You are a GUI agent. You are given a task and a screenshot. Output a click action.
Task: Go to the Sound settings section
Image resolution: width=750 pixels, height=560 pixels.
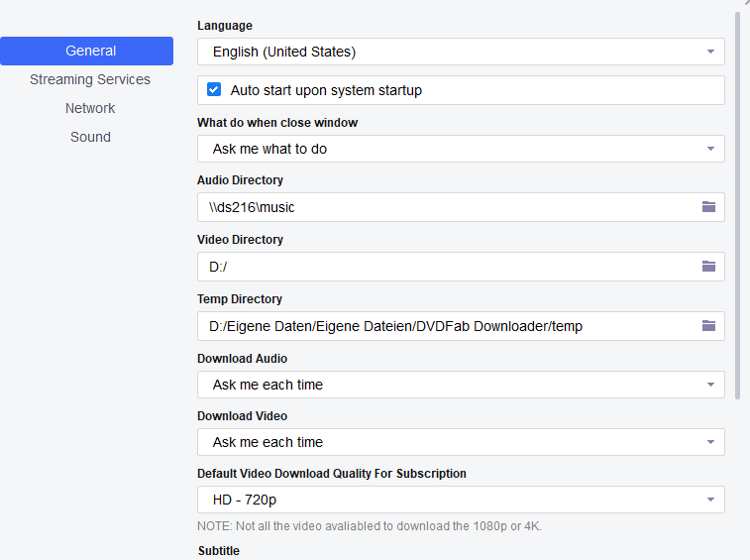(x=90, y=137)
